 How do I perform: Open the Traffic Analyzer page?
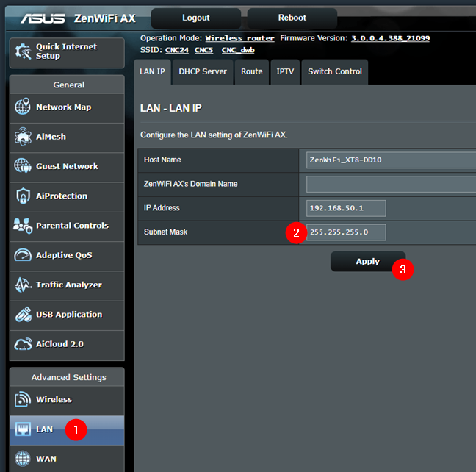pos(67,286)
